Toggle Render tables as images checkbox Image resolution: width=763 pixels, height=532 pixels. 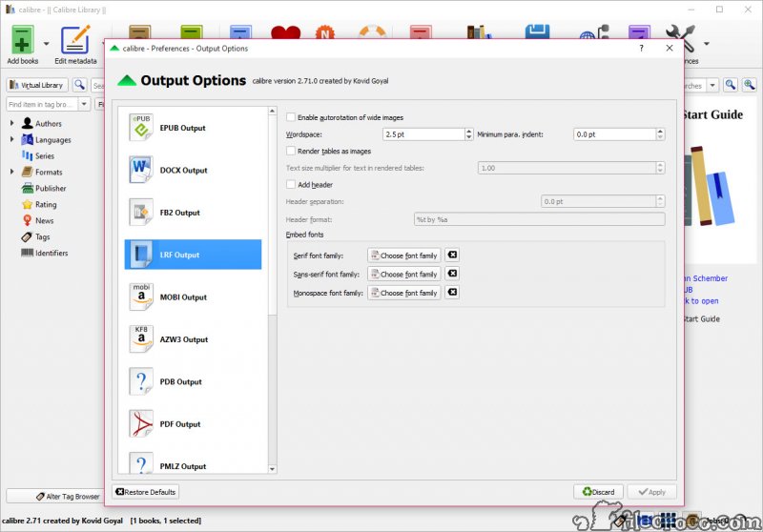[x=291, y=151]
